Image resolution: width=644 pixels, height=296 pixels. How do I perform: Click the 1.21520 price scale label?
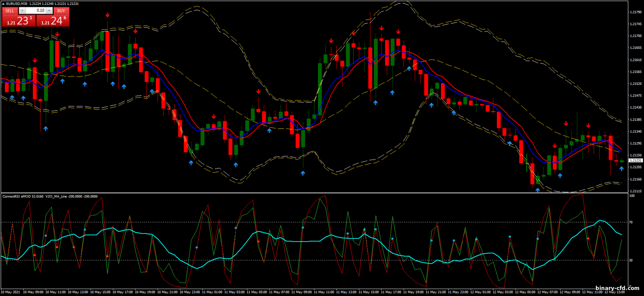coord(635,84)
